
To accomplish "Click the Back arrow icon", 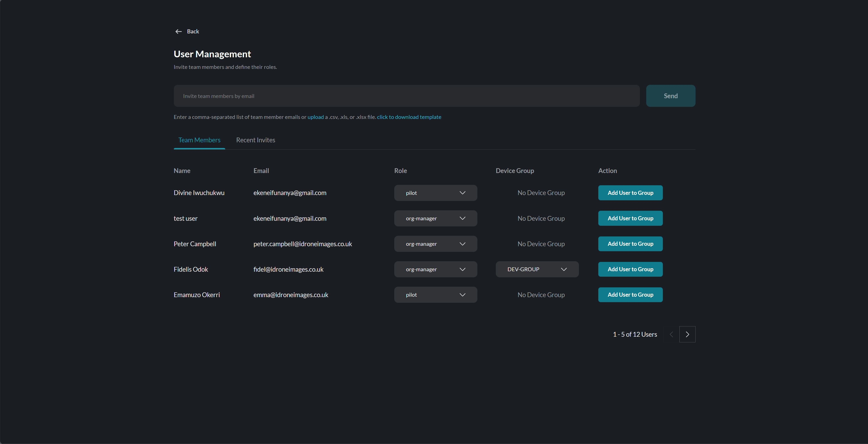I will 178,31.
